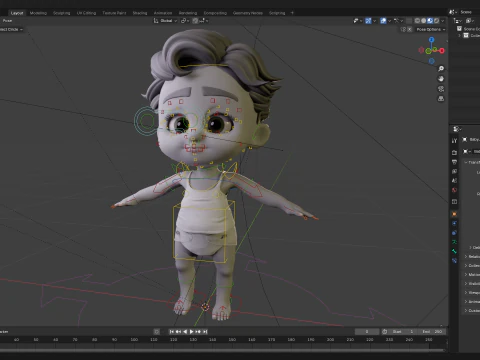Click the Scene Collection icon in outliner

[459, 29]
